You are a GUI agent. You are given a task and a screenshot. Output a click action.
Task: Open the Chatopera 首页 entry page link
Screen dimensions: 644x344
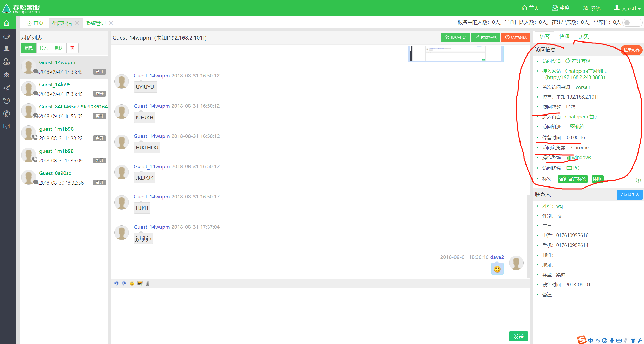582,117
